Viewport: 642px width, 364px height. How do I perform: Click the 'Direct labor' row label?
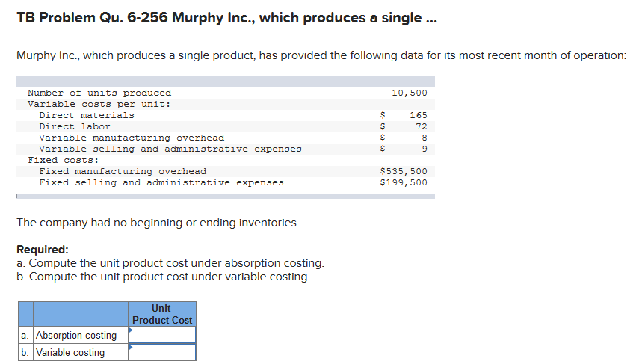pyautogui.click(x=75, y=126)
